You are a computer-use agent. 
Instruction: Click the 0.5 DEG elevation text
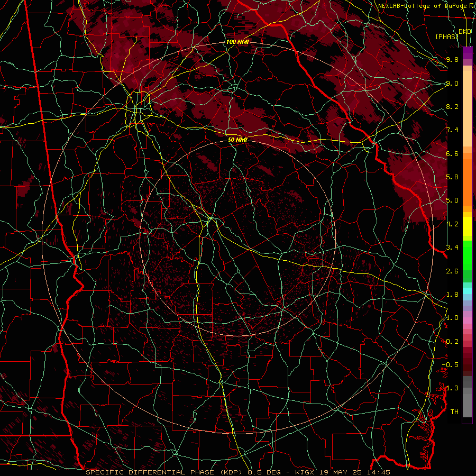[x=264, y=472]
